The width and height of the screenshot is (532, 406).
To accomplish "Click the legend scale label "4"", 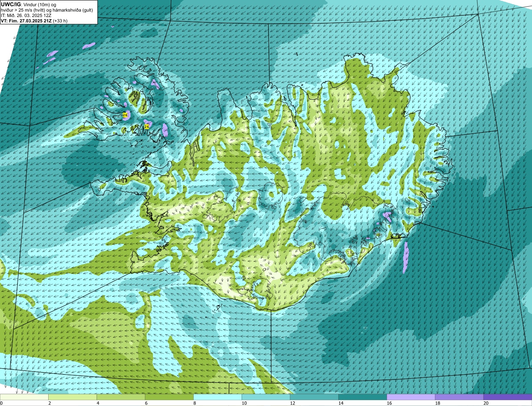I will pyautogui.click(x=98, y=403).
